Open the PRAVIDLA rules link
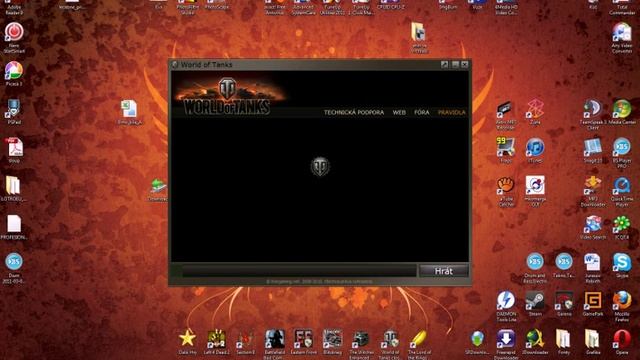Image resolution: width=640 pixels, height=360 pixels. (451, 112)
